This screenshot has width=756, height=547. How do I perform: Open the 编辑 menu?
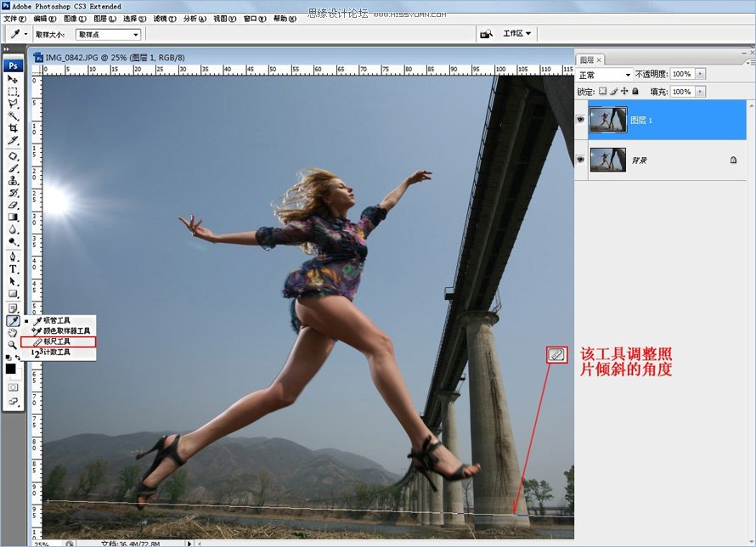45,19
